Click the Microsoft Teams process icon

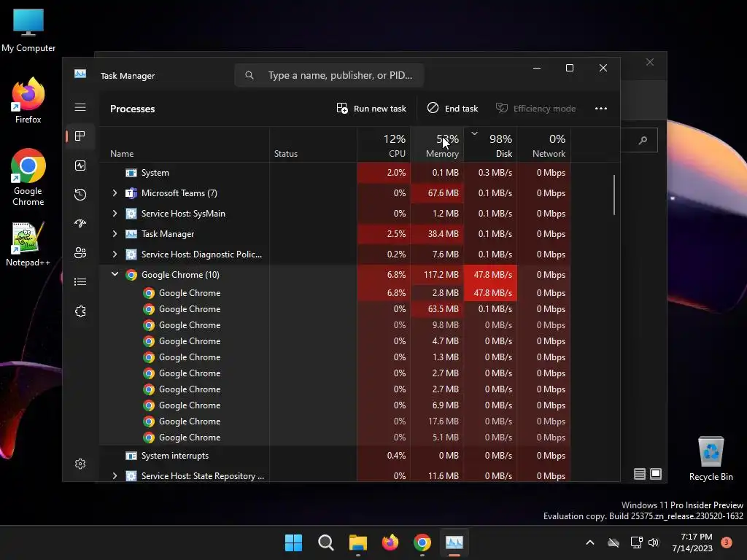click(131, 192)
